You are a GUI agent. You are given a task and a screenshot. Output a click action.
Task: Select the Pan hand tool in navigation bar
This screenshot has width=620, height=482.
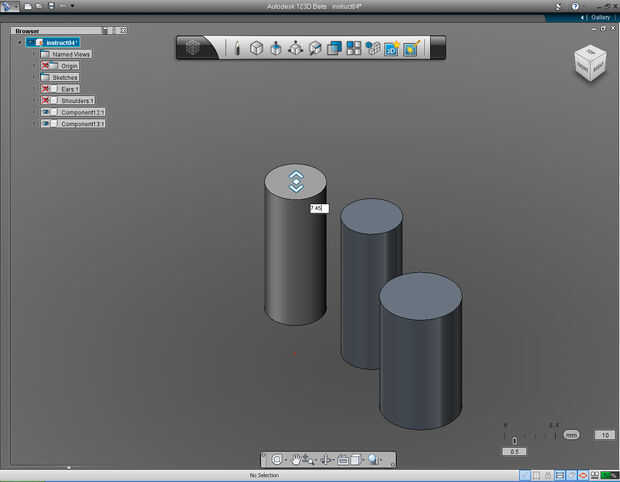(x=297, y=460)
